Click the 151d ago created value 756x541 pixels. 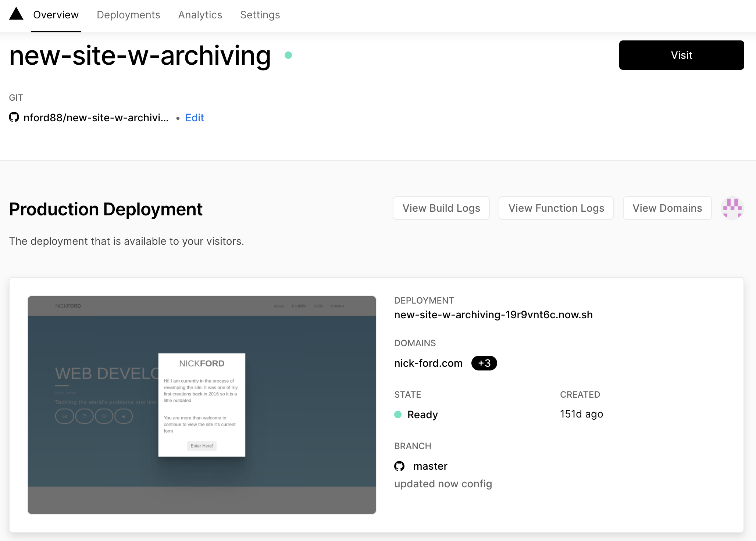click(x=581, y=414)
